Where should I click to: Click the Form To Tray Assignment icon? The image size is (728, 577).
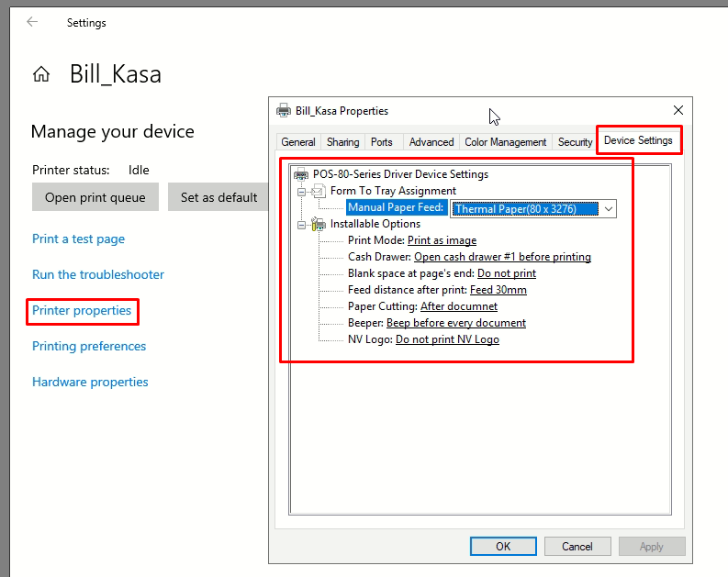pyautogui.click(x=319, y=191)
